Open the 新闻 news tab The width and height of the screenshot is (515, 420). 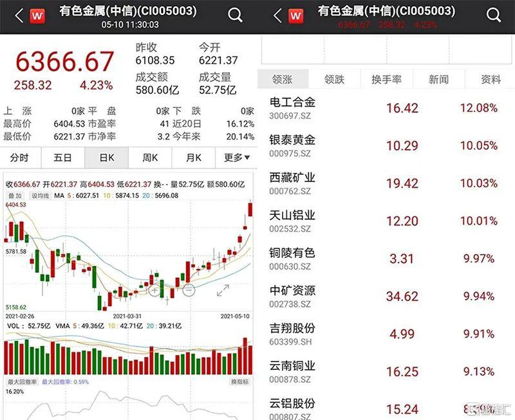[x=438, y=79]
